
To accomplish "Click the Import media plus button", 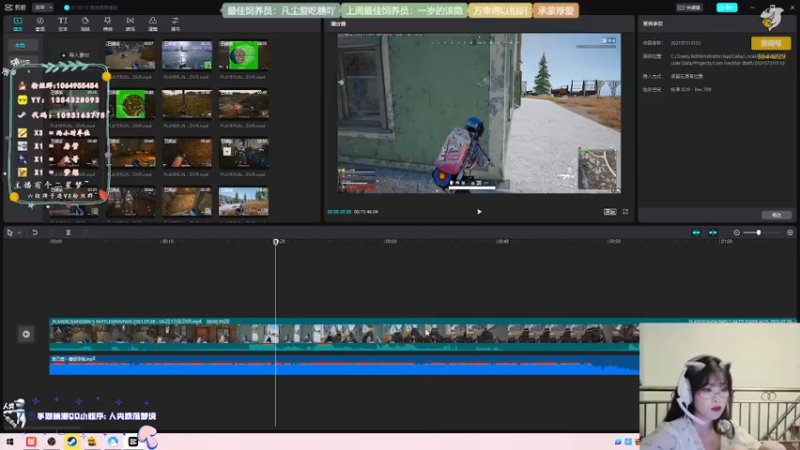I will (74, 55).
